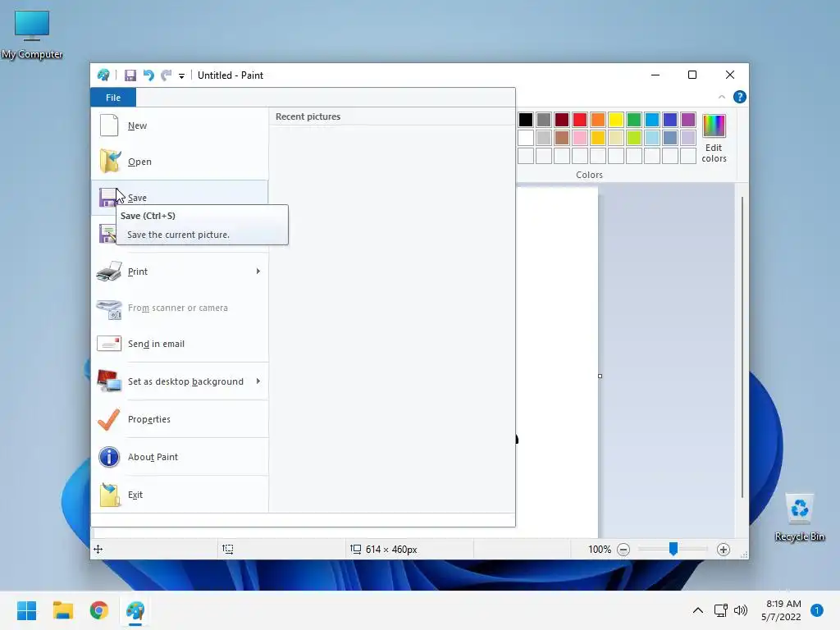Image resolution: width=840 pixels, height=630 pixels.
Task: Select the green color swatch
Action: coord(634,120)
